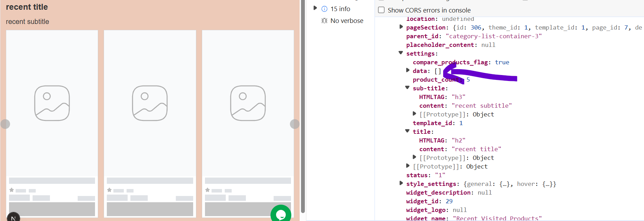Click the blue info circle icon
644x221 pixels.
(324, 9)
